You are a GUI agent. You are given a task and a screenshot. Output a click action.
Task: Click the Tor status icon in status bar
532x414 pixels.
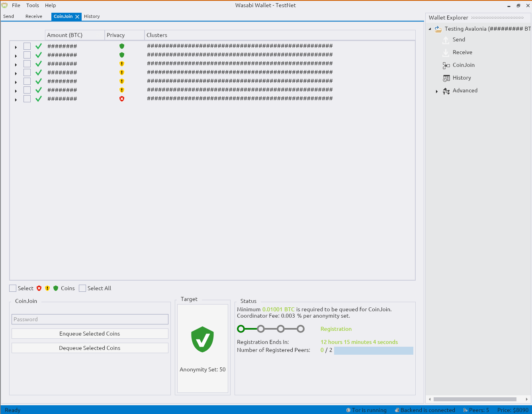[x=348, y=410]
